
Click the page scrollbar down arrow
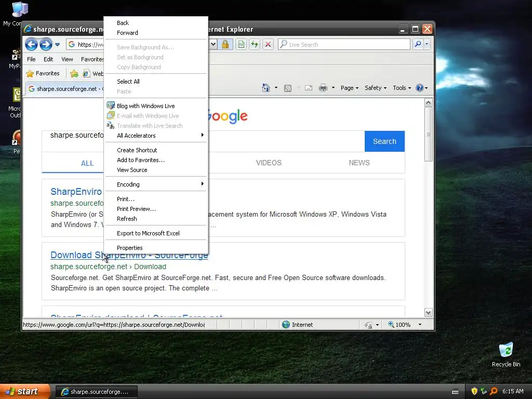click(x=428, y=312)
